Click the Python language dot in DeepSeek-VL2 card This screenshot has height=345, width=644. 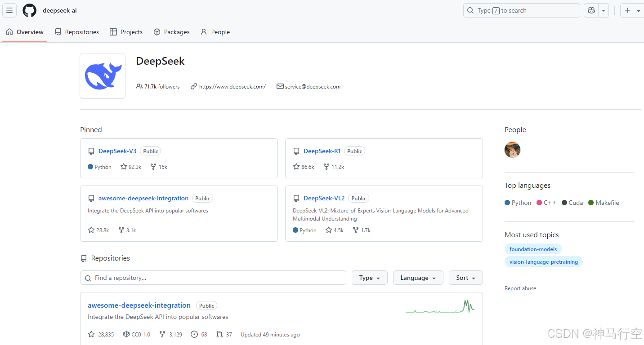295,230
